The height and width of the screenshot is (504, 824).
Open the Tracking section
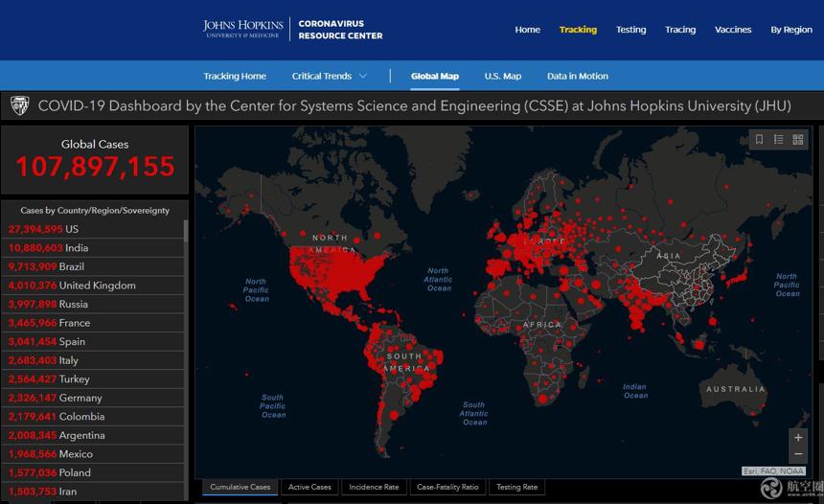pos(578,30)
